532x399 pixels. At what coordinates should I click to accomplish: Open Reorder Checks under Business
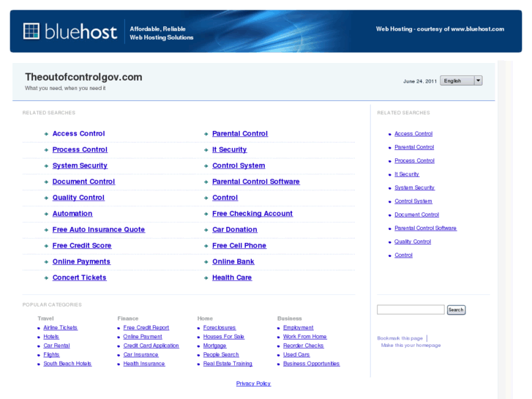pyautogui.click(x=304, y=346)
